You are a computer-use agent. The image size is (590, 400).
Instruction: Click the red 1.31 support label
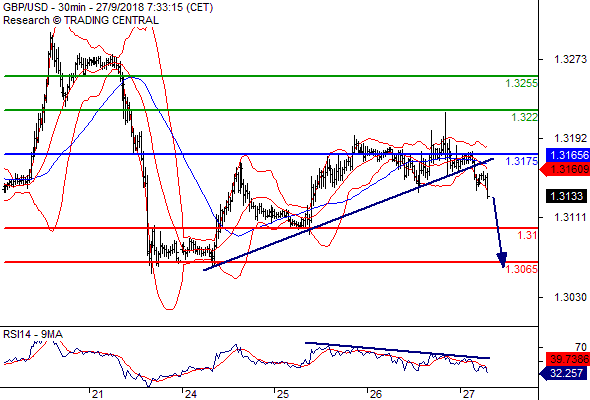[x=527, y=235]
